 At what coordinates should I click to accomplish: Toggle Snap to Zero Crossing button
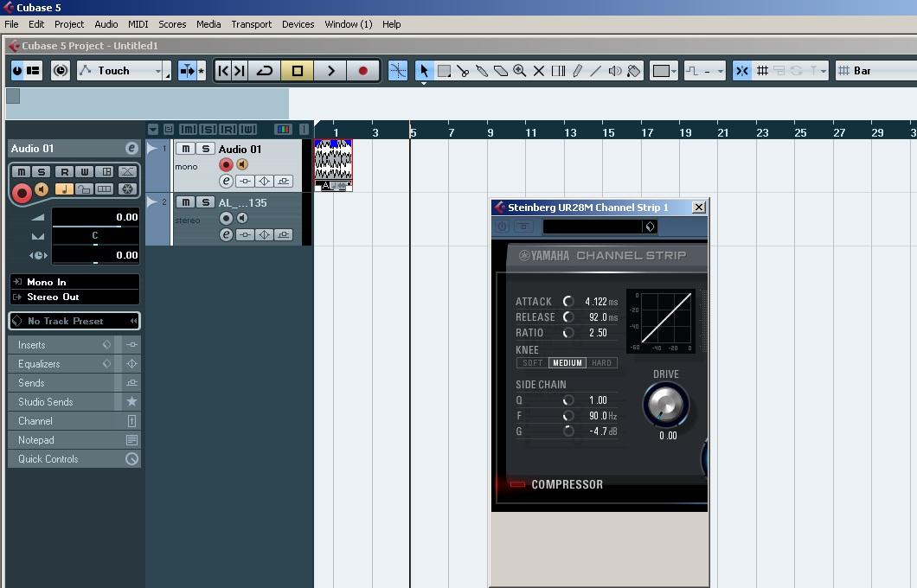coord(398,71)
